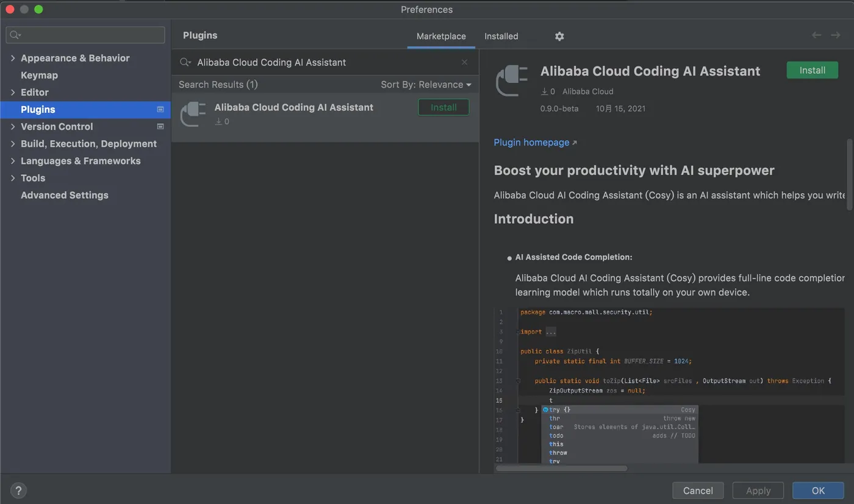The height and width of the screenshot is (504, 854).
Task: Click the Plugins panel title
Action: (x=200, y=35)
